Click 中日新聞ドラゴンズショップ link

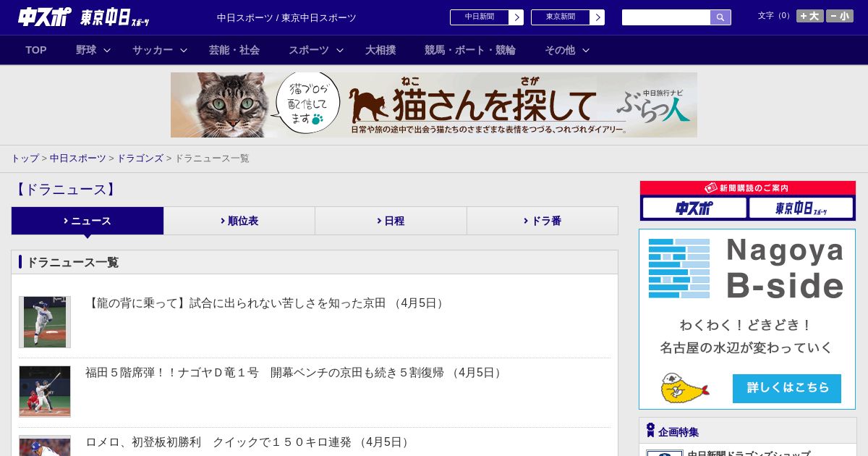click(x=749, y=452)
